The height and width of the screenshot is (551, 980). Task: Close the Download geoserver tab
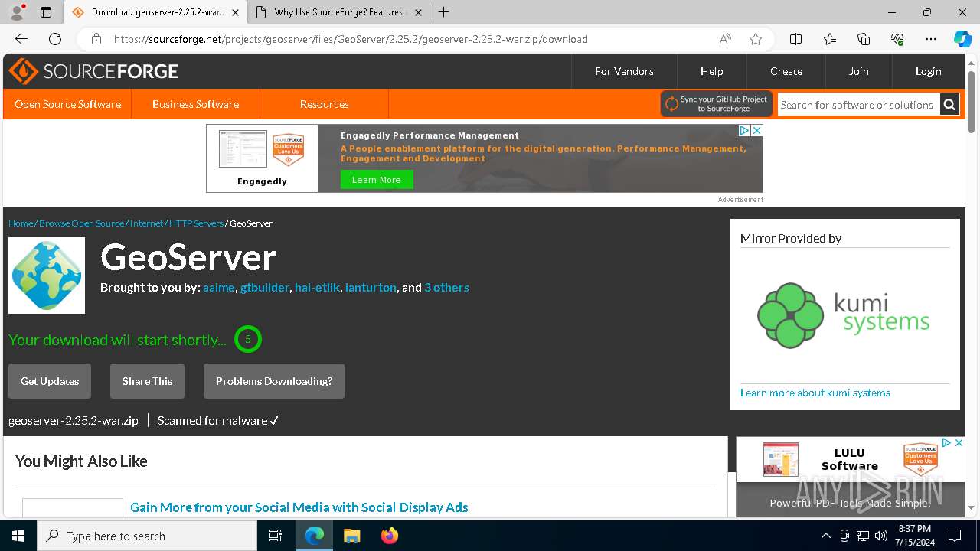(235, 12)
